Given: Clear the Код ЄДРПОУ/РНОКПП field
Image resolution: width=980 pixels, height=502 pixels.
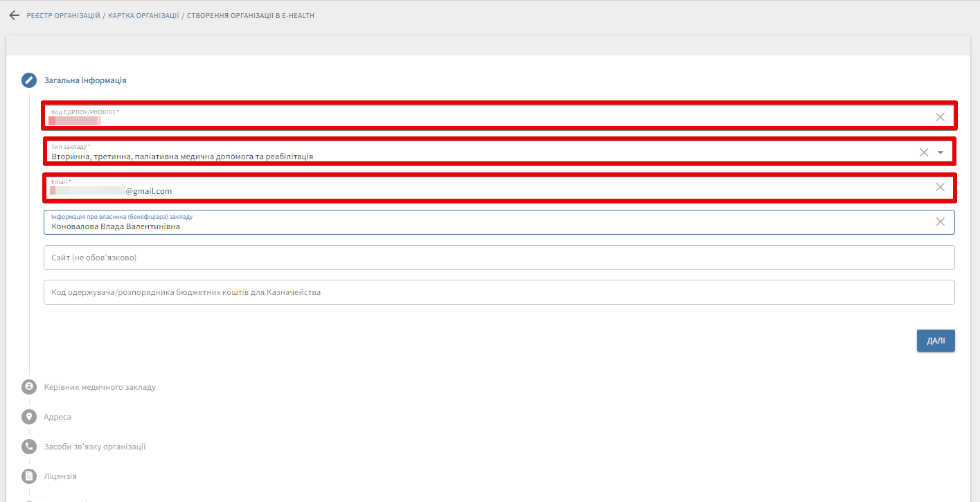Looking at the screenshot, I should (940, 117).
